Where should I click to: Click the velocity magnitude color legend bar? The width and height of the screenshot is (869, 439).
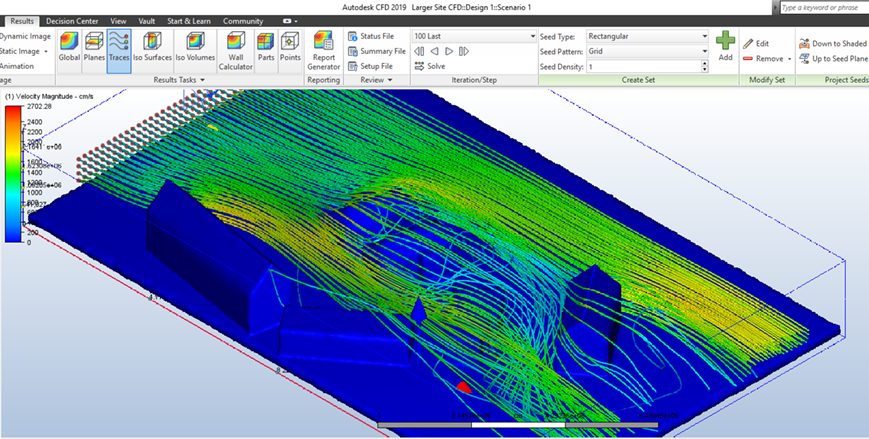click(12, 172)
